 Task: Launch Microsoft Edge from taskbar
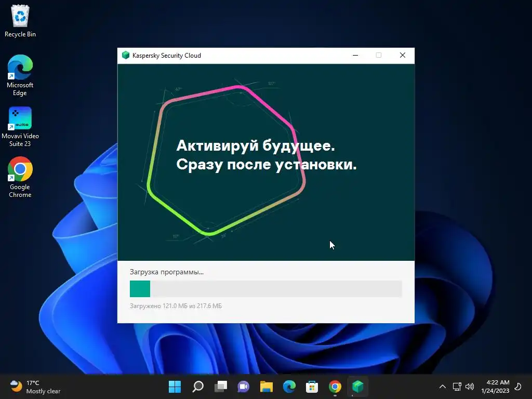(x=289, y=387)
